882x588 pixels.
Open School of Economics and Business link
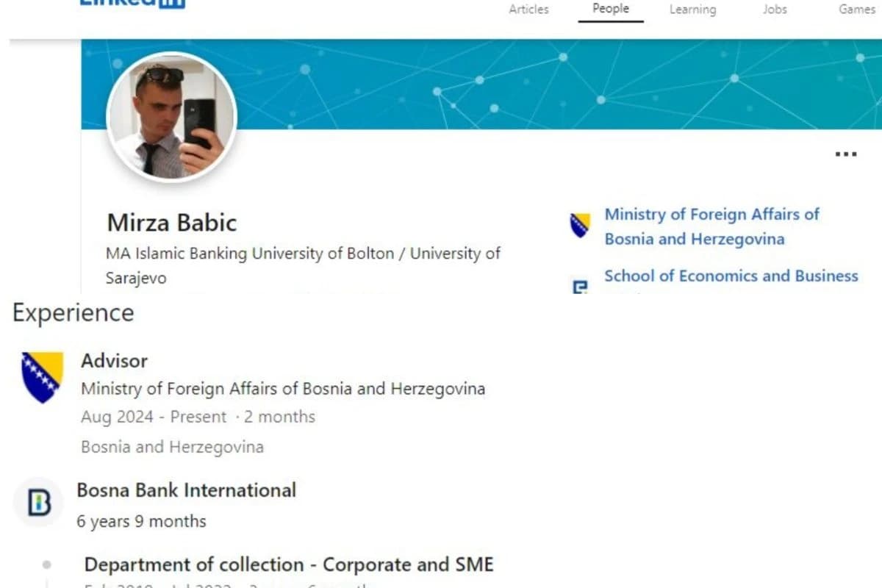point(731,276)
